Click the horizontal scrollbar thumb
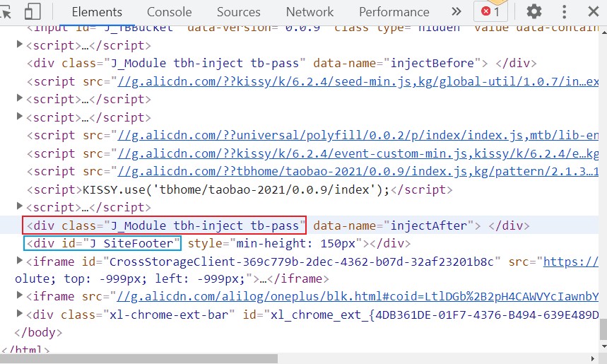Image resolution: width=607 pixels, height=364 pixels. click(x=139, y=359)
